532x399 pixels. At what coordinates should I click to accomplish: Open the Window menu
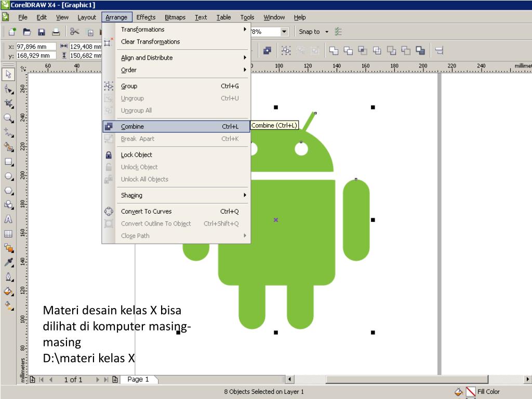tap(274, 17)
